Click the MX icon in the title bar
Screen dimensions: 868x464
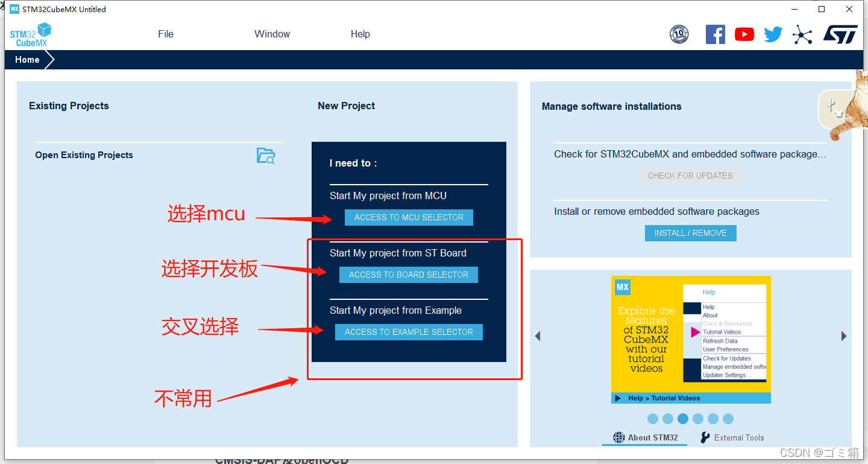[14, 9]
